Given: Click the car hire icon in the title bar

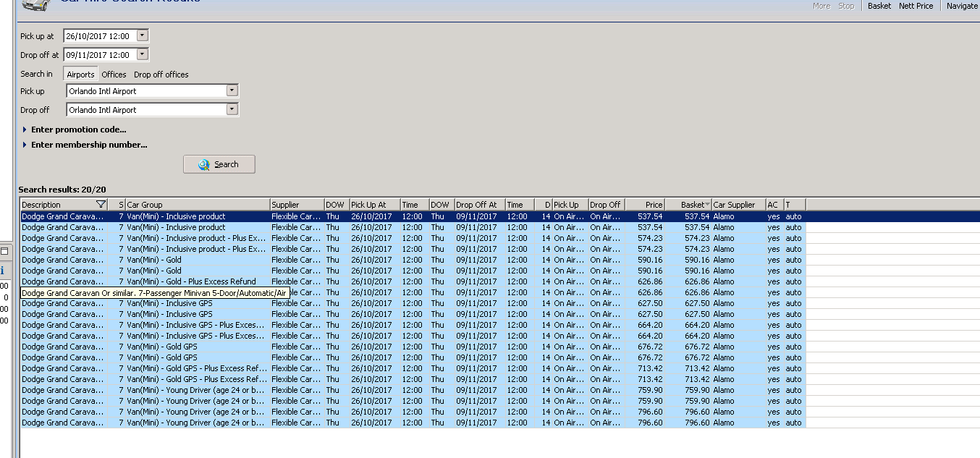Looking at the screenshot, I should point(36,5).
